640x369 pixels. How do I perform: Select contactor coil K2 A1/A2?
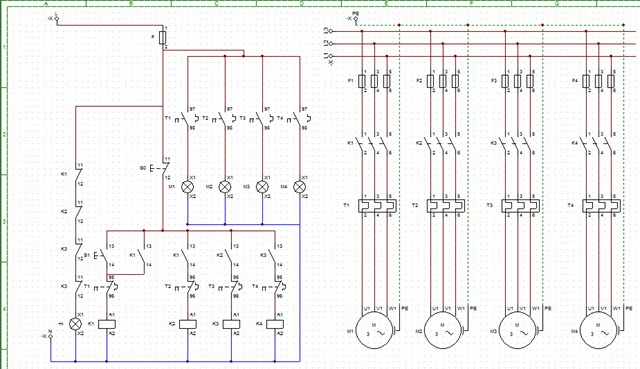point(188,324)
